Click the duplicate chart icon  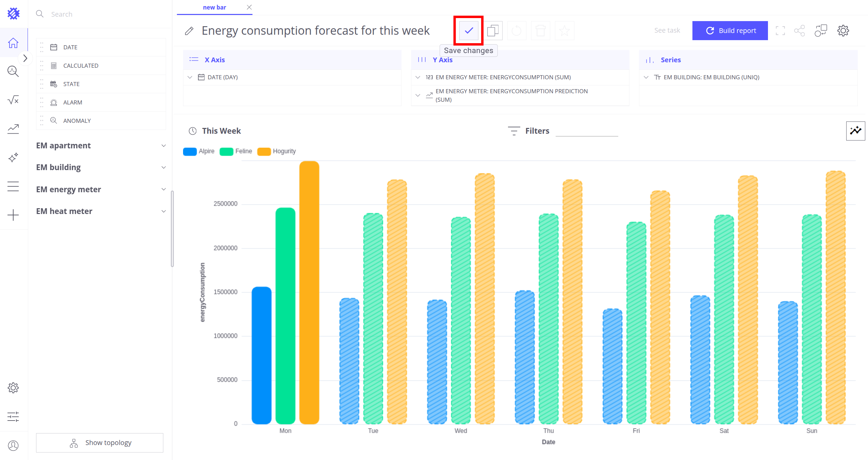(x=492, y=31)
